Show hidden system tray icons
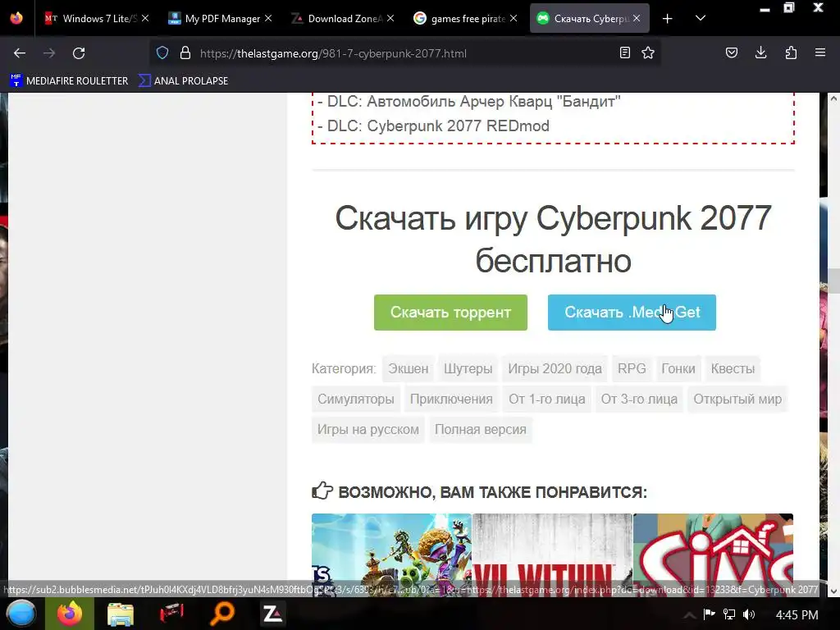This screenshot has height=630, width=840. point(689,615)
